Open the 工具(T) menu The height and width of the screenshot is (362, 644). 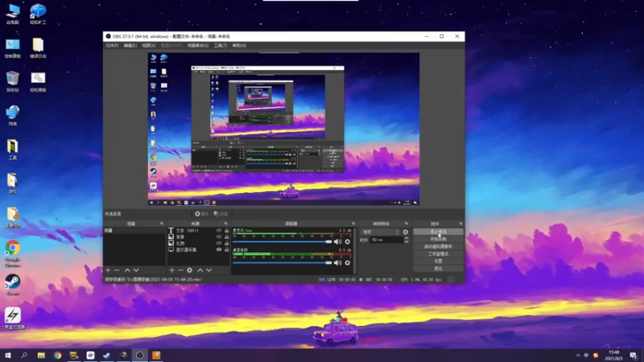coord(221,46)
